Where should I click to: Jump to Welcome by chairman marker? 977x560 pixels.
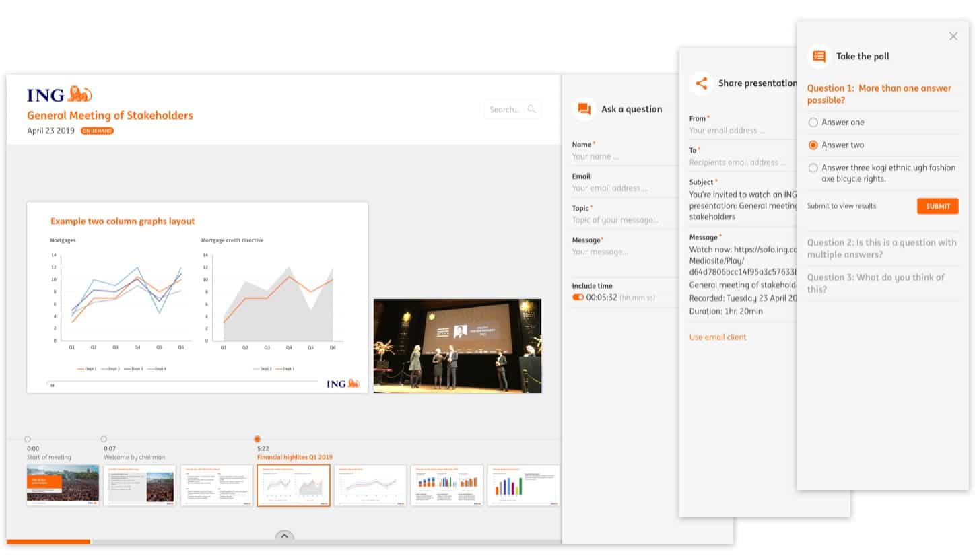pos(104,440)
